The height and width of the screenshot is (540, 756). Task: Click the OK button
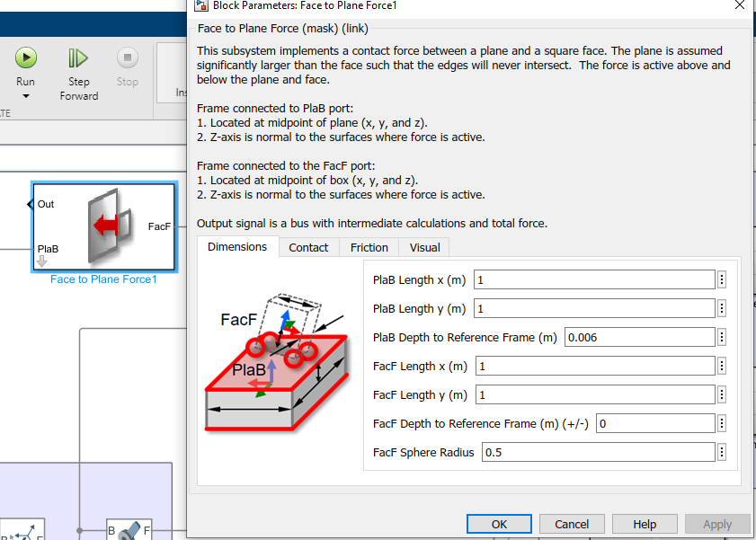click(499, 524)
